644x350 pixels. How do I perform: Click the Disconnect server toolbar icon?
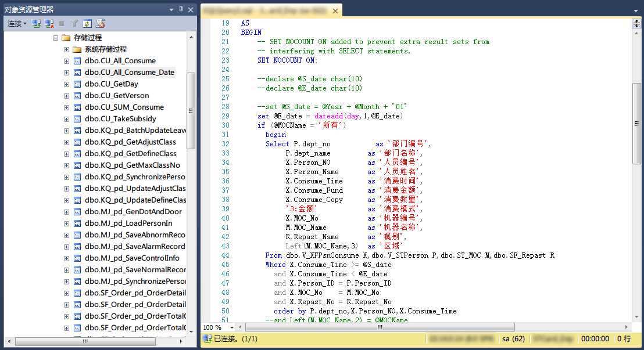pos(49,24)
